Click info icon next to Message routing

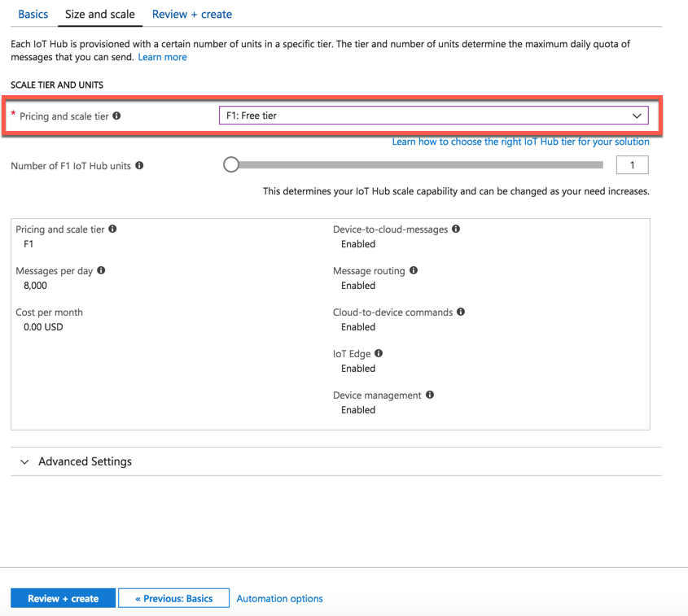coord(414,270)
